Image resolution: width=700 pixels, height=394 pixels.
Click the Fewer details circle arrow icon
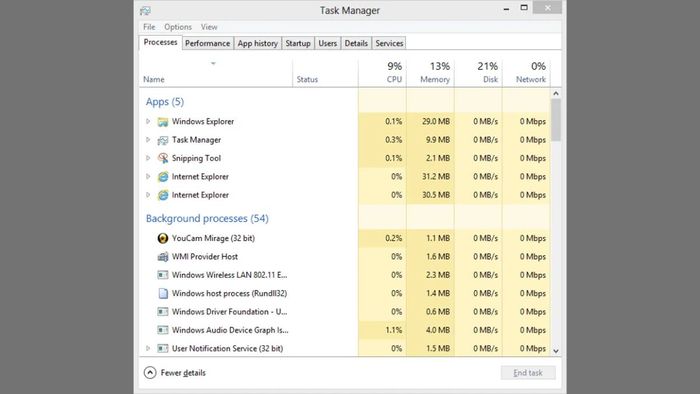click(150, 373)
